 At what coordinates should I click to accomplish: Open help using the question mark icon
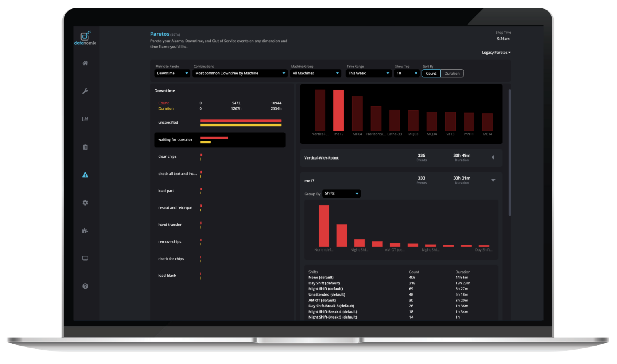(85, 286)
